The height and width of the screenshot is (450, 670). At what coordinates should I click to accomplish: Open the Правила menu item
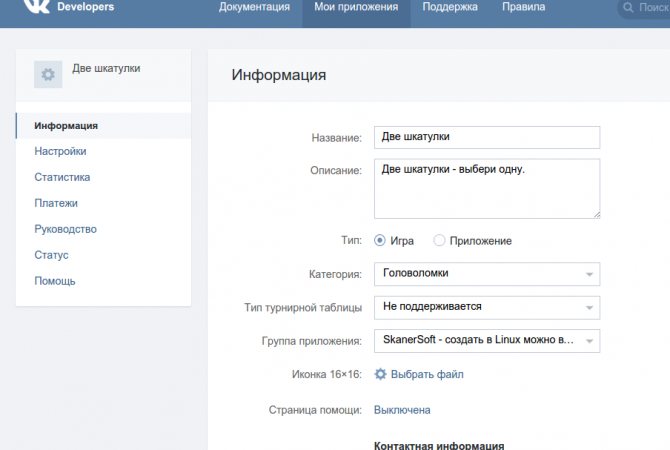coord(523,7)
